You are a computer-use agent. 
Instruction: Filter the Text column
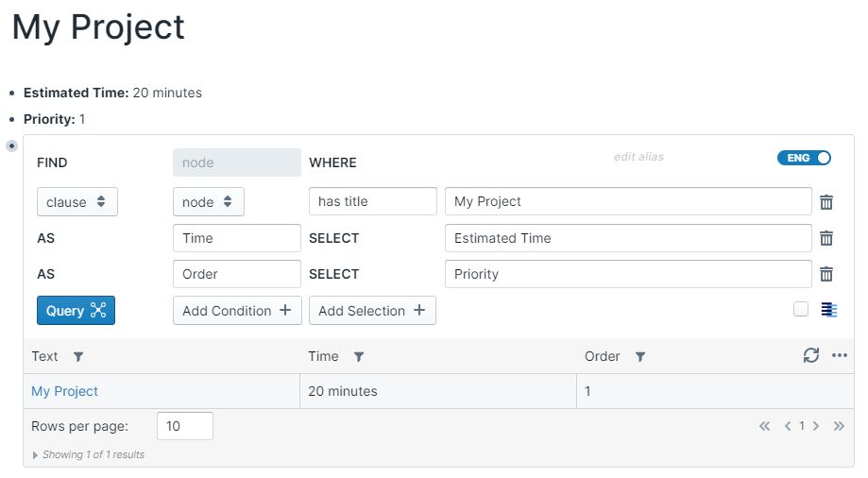pyautogui.click(x=78, y=357)
